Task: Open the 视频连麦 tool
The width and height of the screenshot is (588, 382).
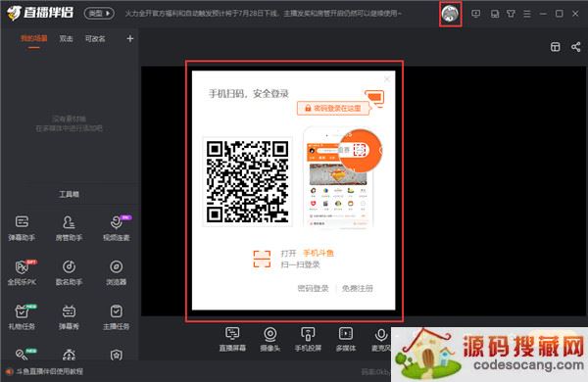Action: [117, 228]
